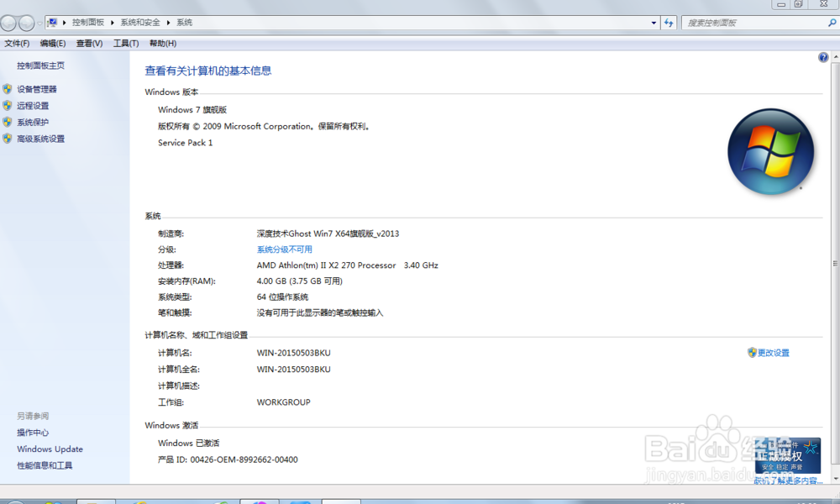Click Windows 7 旗舰版 text
Screen dimensions: 840x504
(x=192, y=110)
